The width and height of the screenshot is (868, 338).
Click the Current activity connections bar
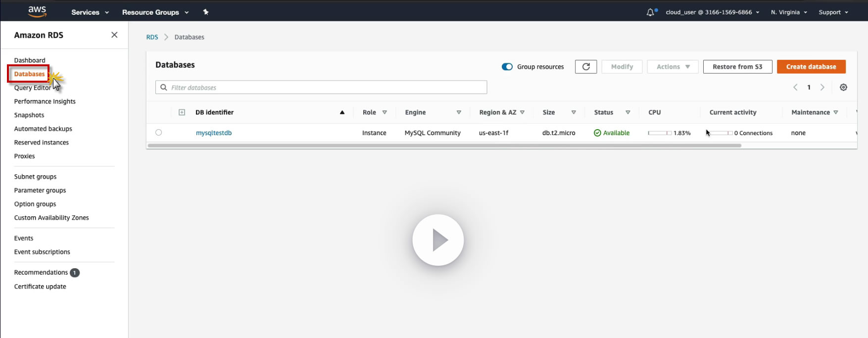coord(721,133)
